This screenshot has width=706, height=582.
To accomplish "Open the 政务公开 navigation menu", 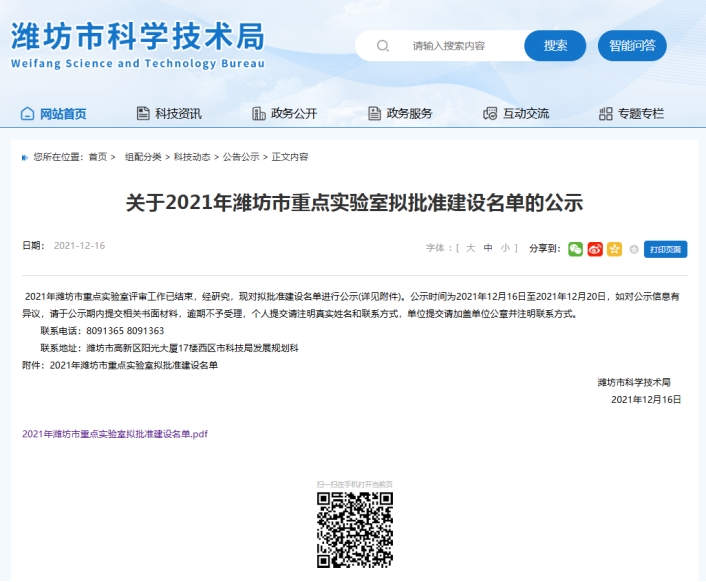I will (285, 114).
